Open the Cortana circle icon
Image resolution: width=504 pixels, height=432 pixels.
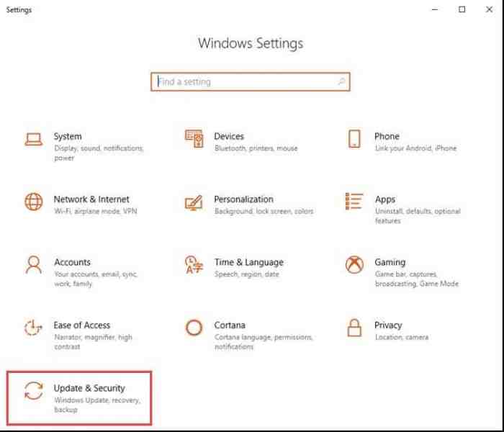(194, 328)
